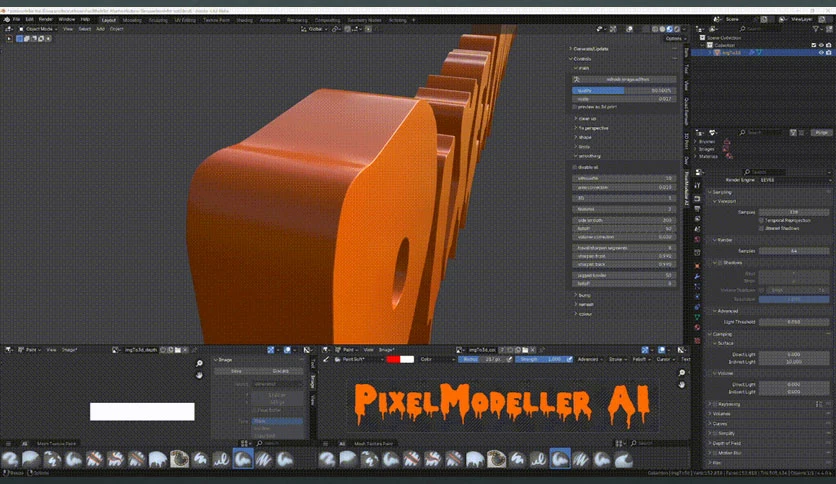Switch to the UV Editing workspace tab
Screen dimensions: 836x484
[185, 20]
